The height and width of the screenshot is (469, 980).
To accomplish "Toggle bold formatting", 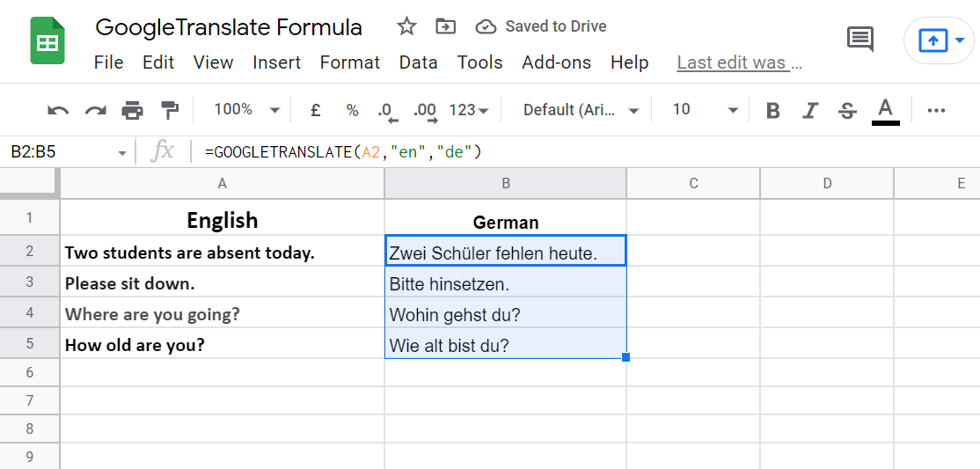I will pos(773,111).
